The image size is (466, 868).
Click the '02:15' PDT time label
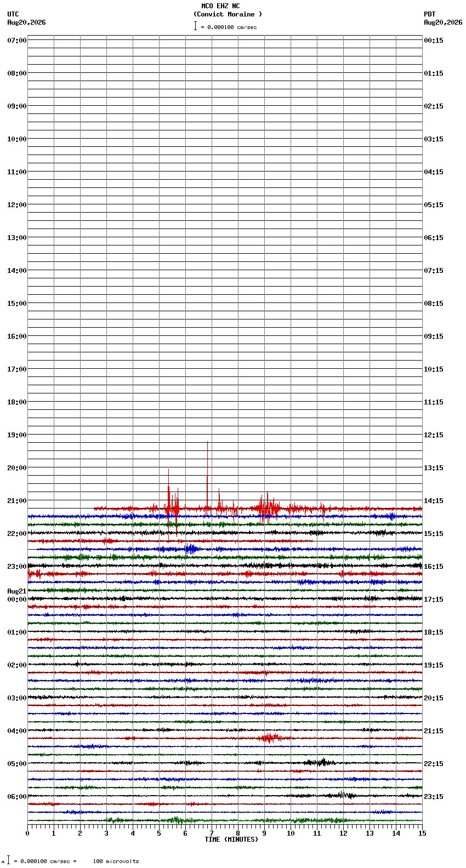(x=434, y=106)
